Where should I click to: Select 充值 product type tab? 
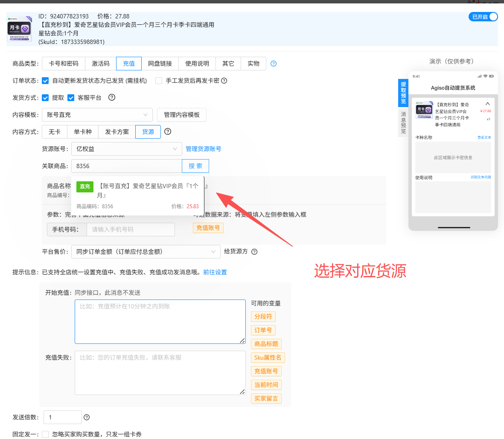(129, 64)
